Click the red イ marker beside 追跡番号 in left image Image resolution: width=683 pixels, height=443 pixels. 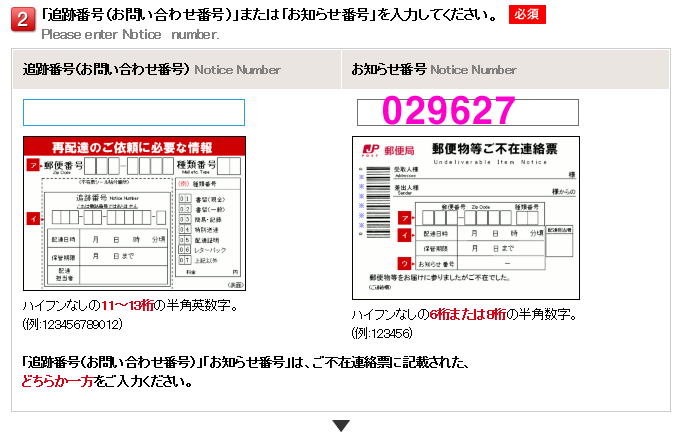coord(33,218)
